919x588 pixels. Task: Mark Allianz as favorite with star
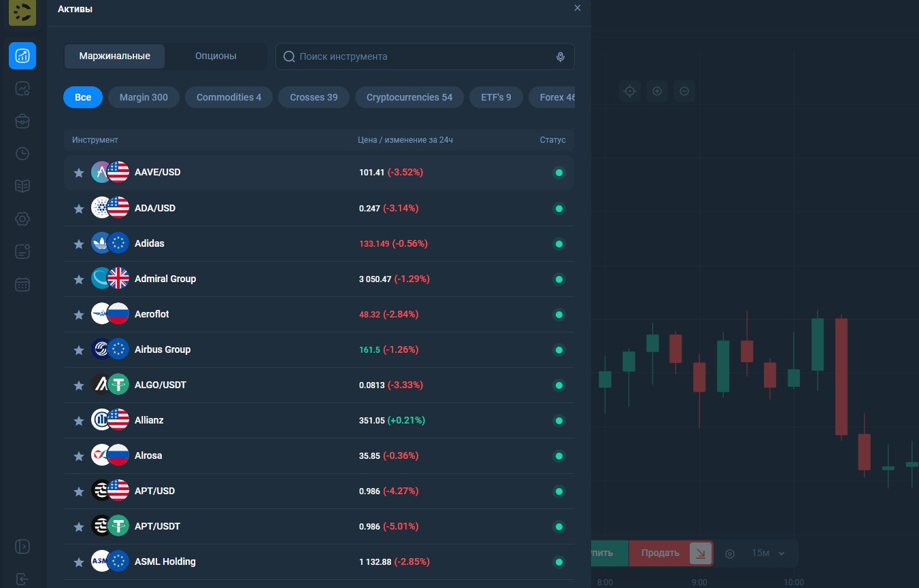(79, 421)
